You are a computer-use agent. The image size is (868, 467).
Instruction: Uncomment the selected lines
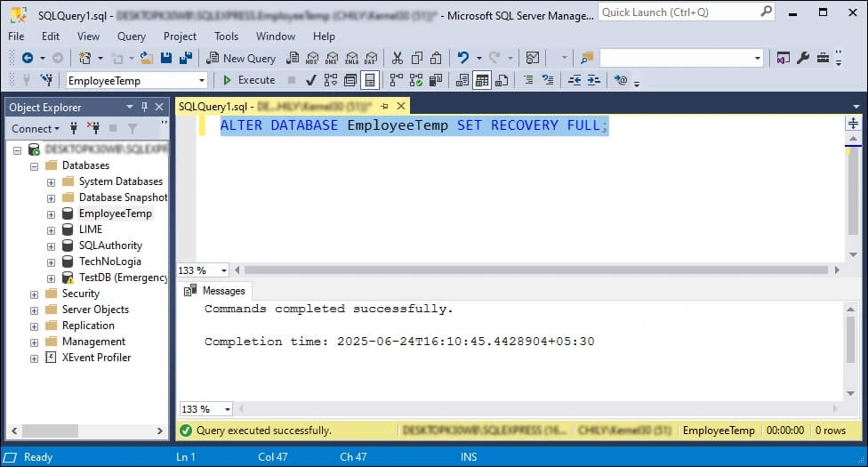(548, 80)
